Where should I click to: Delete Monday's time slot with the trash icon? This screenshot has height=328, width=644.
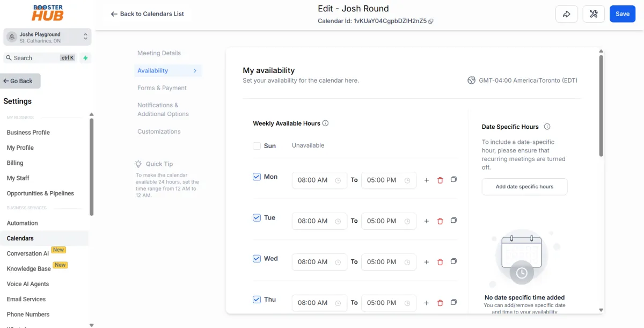tap(440, 180)
